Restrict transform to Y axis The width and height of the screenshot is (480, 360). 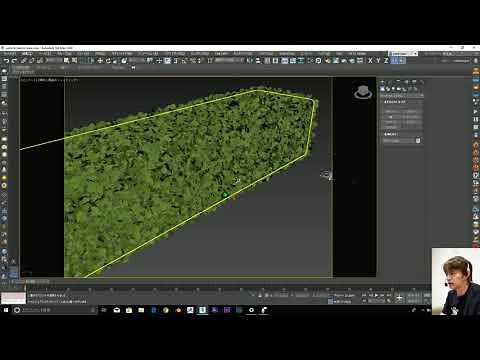point(378,61)
